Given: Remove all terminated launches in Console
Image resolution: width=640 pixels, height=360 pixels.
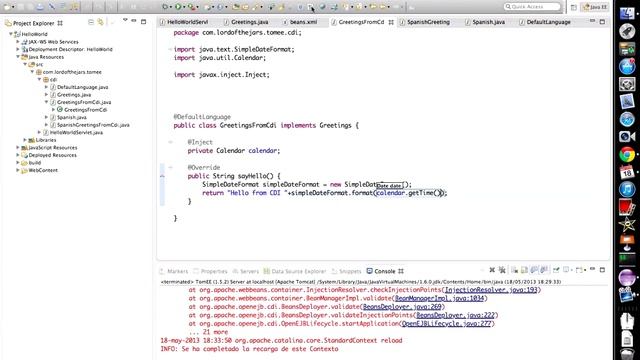Looking at the screenshot, I should [x=502, y=270].
